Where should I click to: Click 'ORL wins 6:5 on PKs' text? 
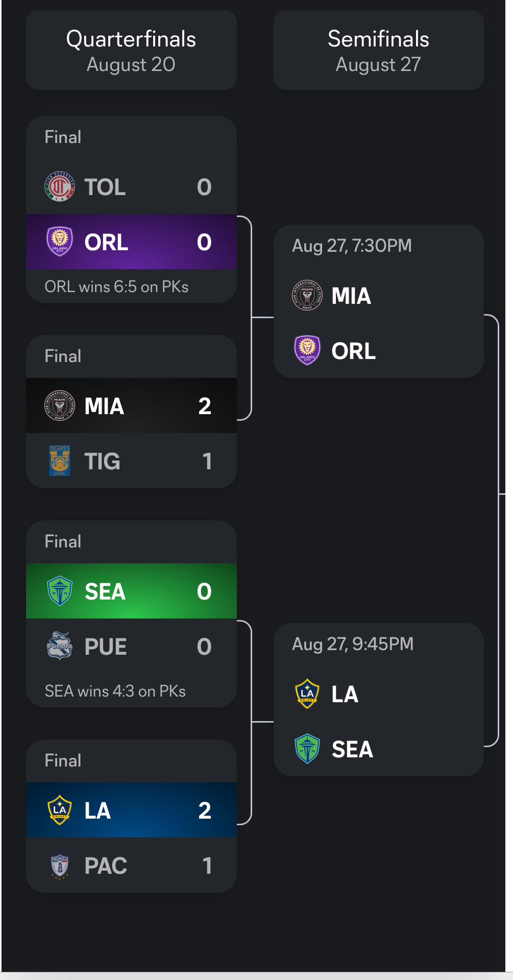coord(116,287)
